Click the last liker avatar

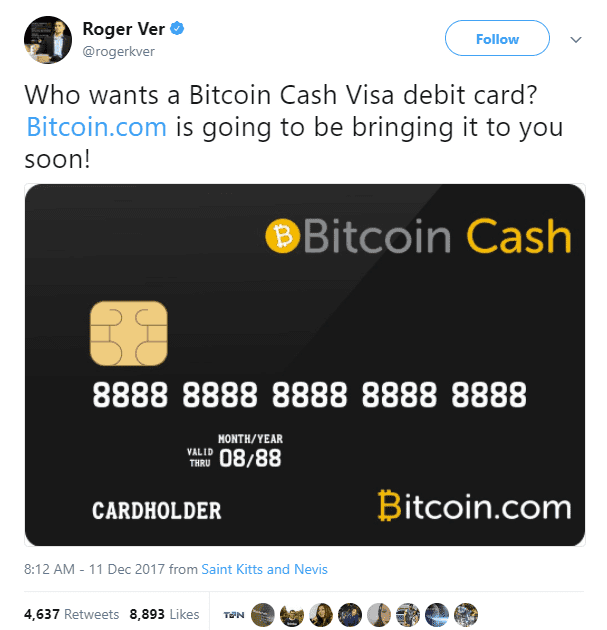point(466,615)
